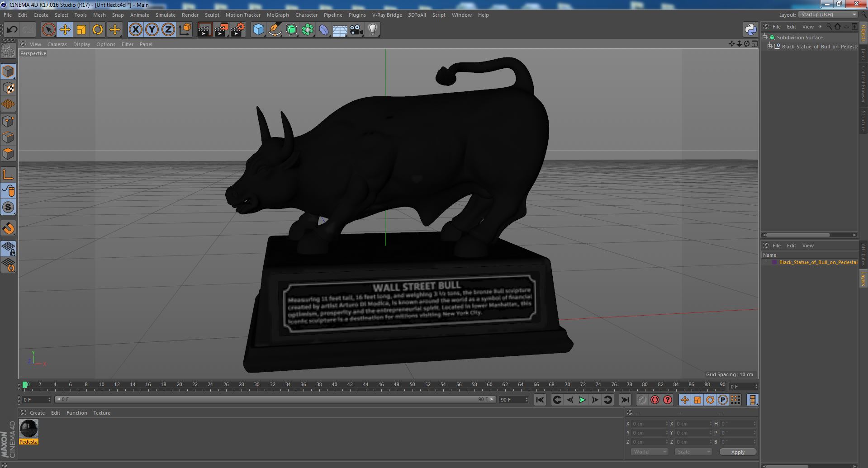The image size is (868, 468).
Task: Click Make Editable icon in left toolbar
Action: click(8, 51)
